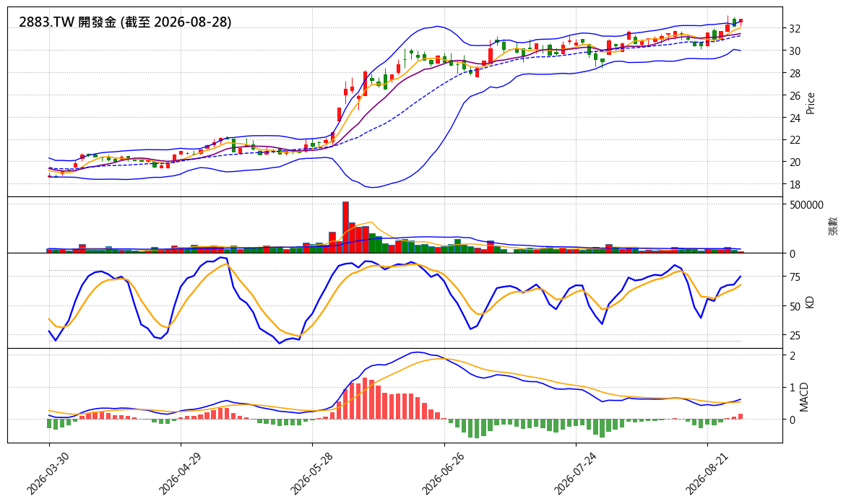Viewport: 846px width, 504px height.
Task: Click the volume axis tick value 0
Action: point(792,253)
